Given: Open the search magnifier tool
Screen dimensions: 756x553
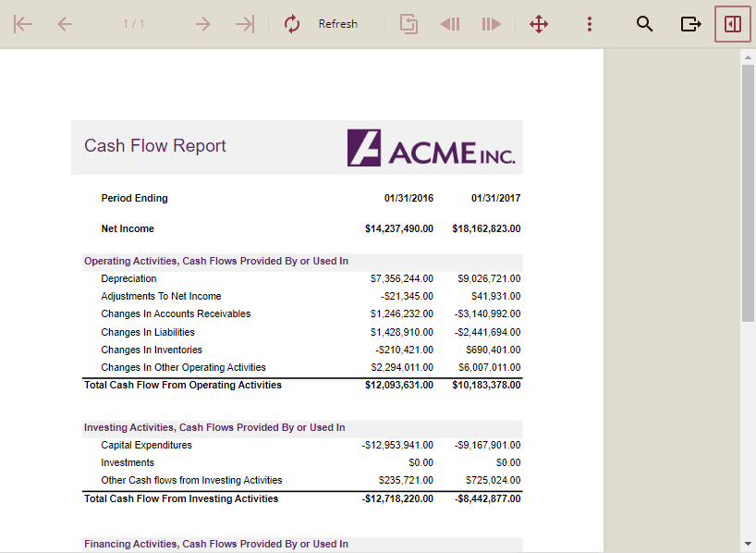Looking at the screenshot, I should tap(645, 24).
